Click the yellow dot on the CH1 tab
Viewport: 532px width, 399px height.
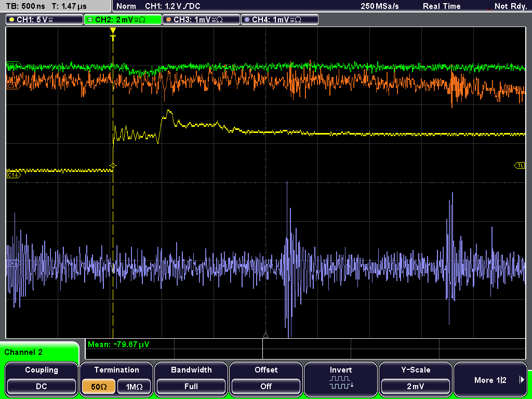[12, 20]
